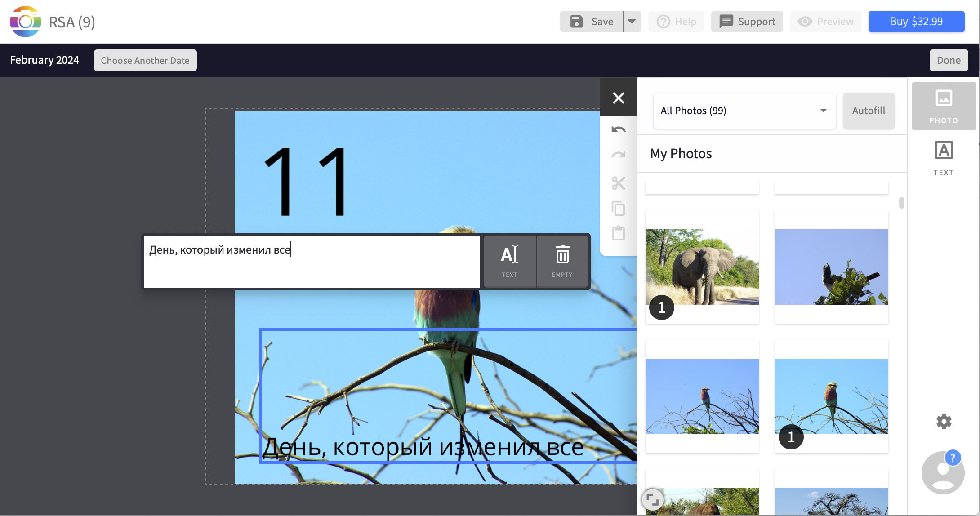
Task: Click the copy icon
Action: click(619, 209)
